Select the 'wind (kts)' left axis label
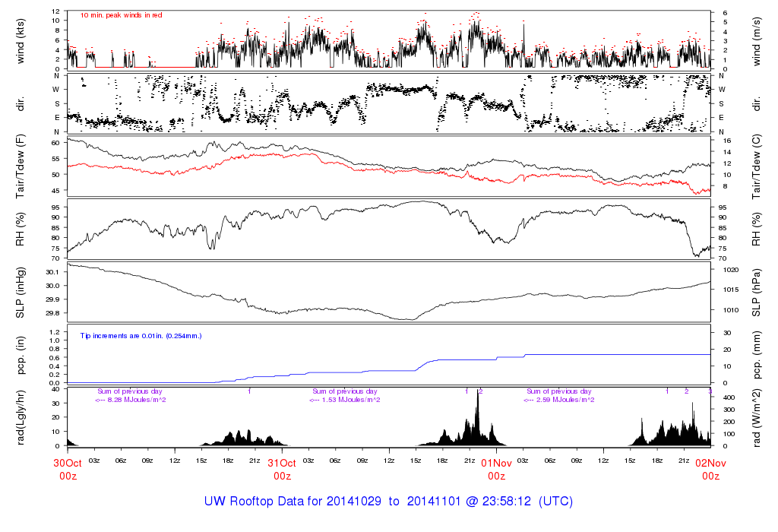778x532 pixels. pos(21,41)
